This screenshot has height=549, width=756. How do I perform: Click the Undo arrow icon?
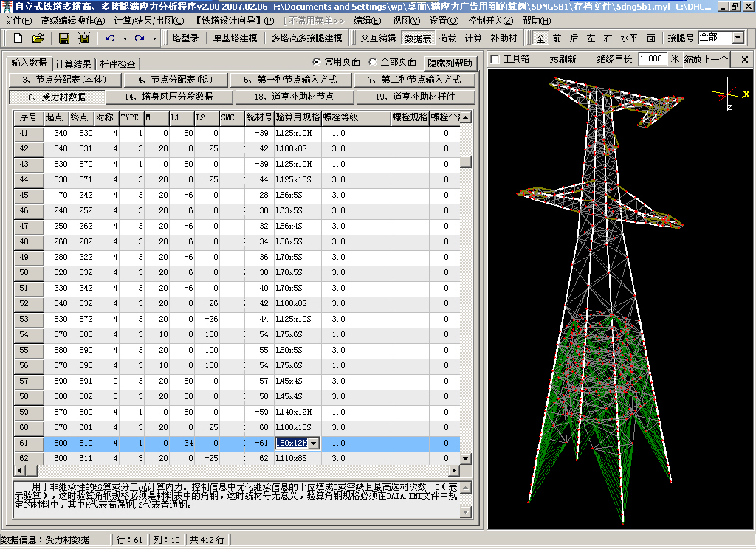coord(110,38)
